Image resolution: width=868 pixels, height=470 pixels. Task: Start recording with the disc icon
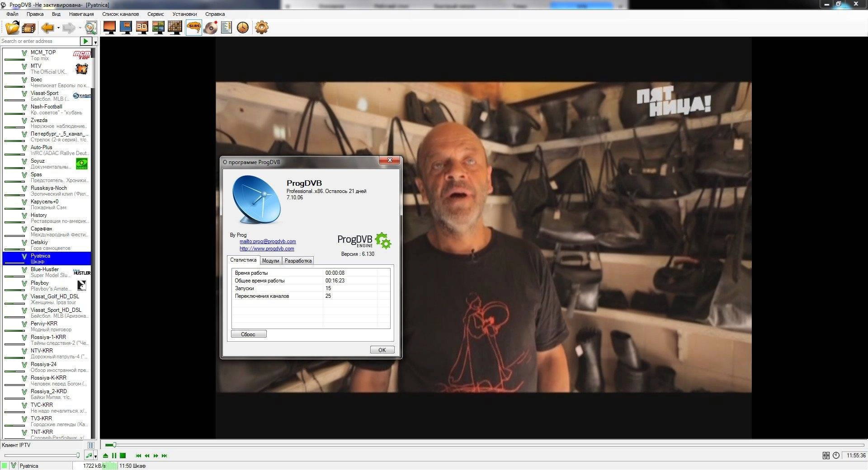pyautogui.click(x=211, y=28)
